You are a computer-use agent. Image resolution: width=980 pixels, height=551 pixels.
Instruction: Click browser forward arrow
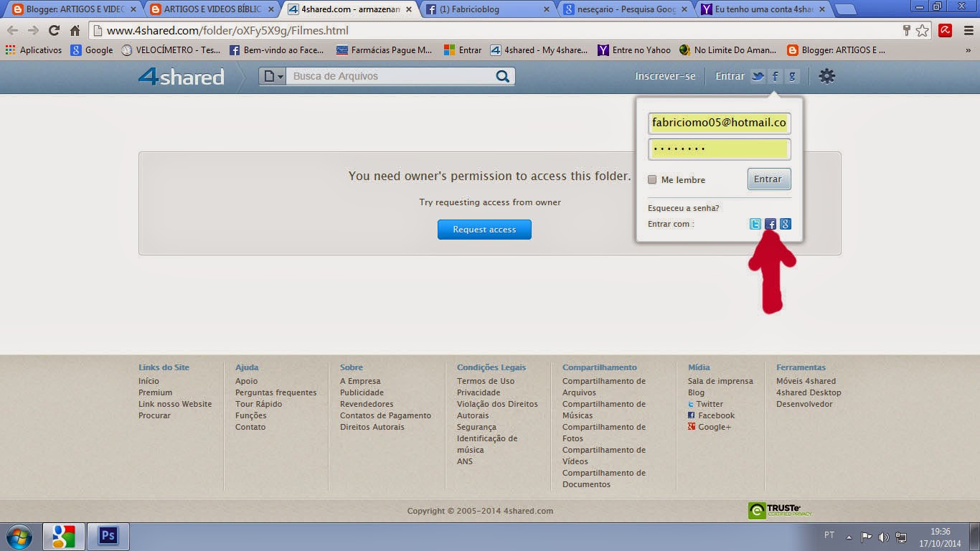pos(33,31)
